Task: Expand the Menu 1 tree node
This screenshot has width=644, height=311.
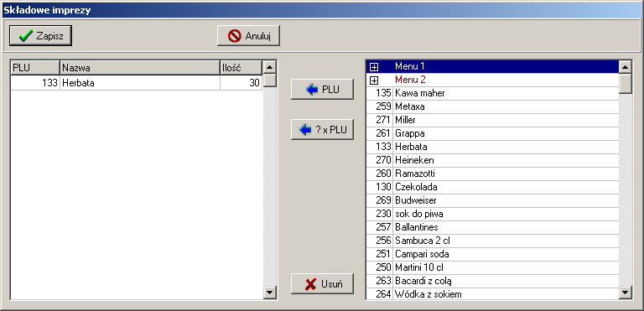Action: pos(374,66)
